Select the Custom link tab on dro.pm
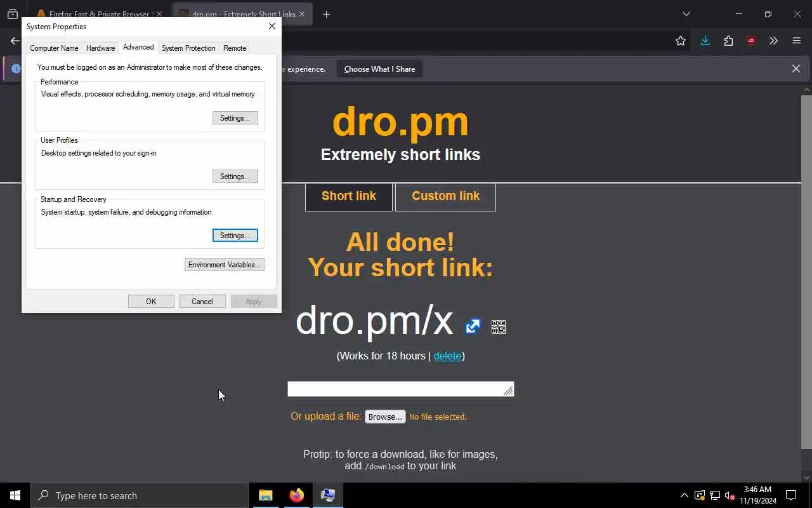 (445, 196)
